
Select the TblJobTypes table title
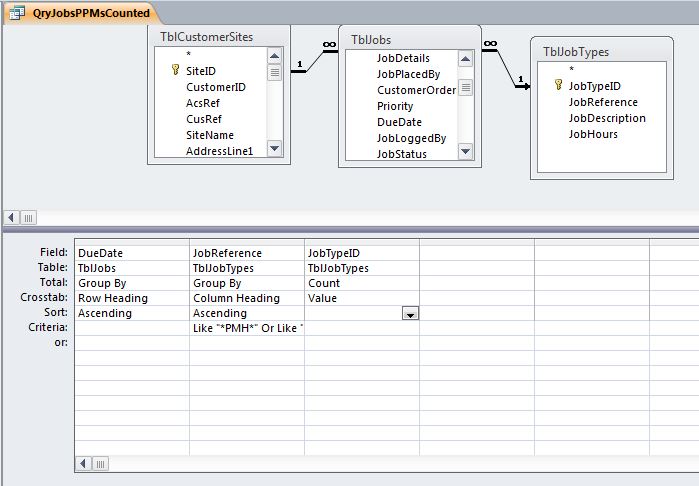coord(576,52)
